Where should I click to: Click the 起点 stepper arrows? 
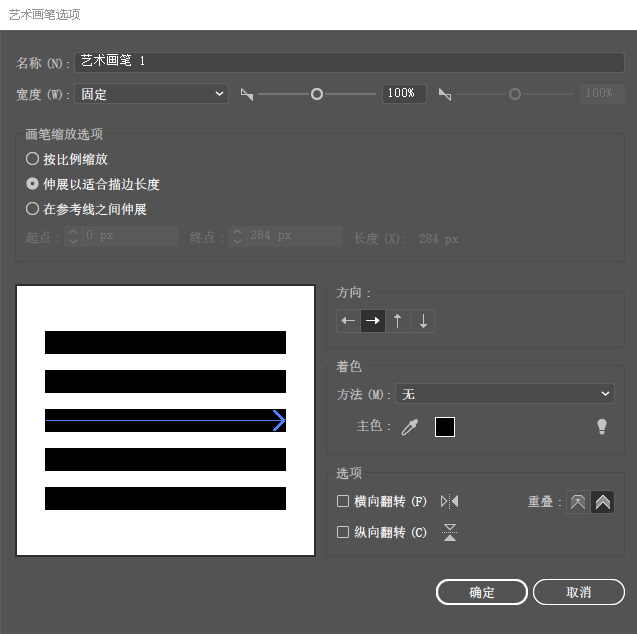[x=74, y=236]
